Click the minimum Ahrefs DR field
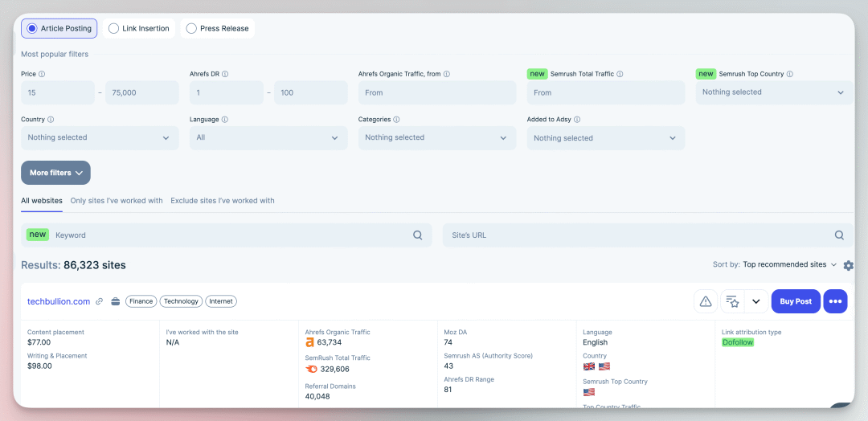This screenshot has width=868, height=421. (227, 93)
